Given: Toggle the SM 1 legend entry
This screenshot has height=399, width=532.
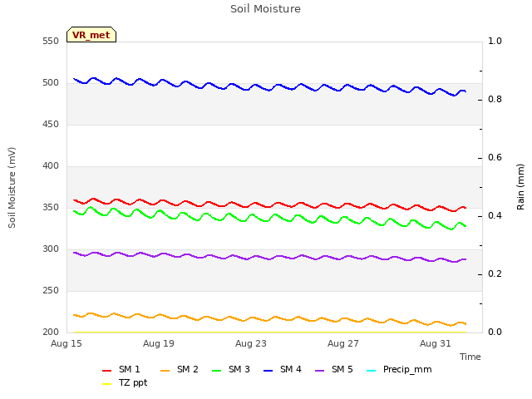Looking at the screenshot, I should pos(121,369).
